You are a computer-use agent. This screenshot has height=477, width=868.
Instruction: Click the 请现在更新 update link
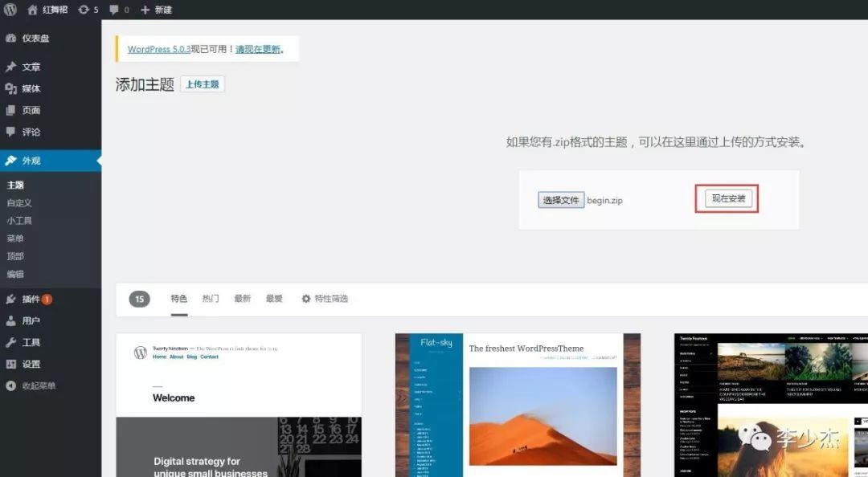coord(258,49)
